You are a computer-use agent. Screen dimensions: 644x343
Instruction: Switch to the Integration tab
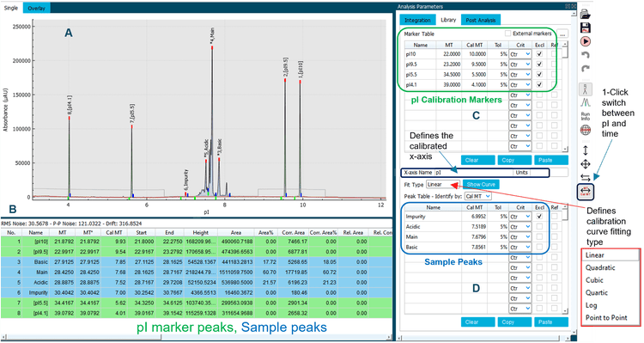click(417, 20)
